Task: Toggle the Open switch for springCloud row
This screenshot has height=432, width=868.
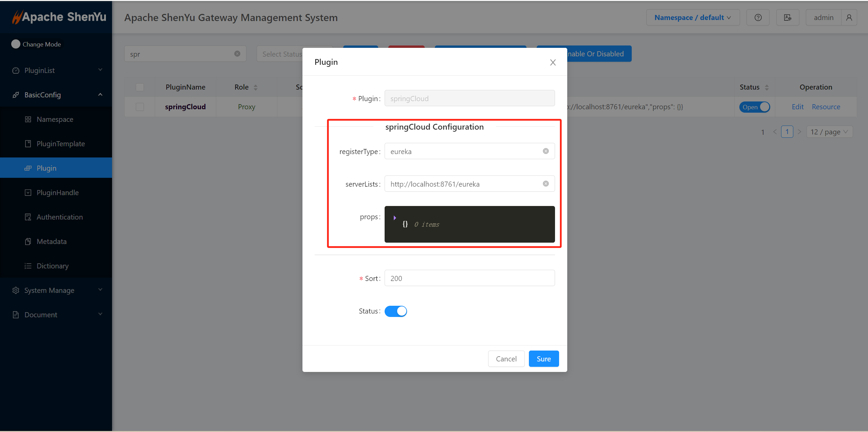Action: (754, 107)
